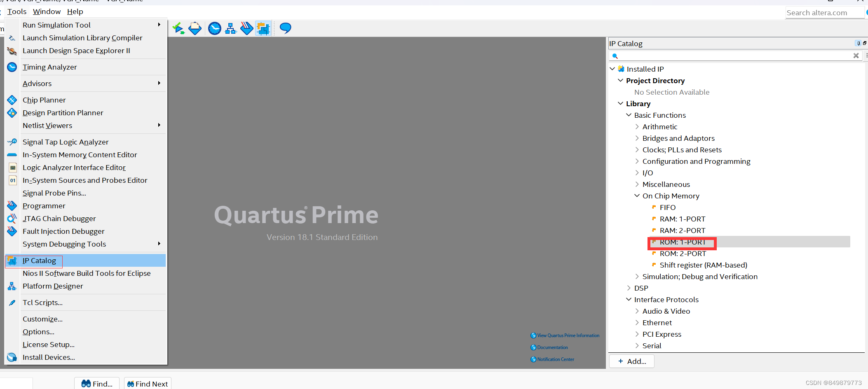868x389 pixels.
Task: Open the Tools menu
Action: pyautogui.click(x=17, y=12)
